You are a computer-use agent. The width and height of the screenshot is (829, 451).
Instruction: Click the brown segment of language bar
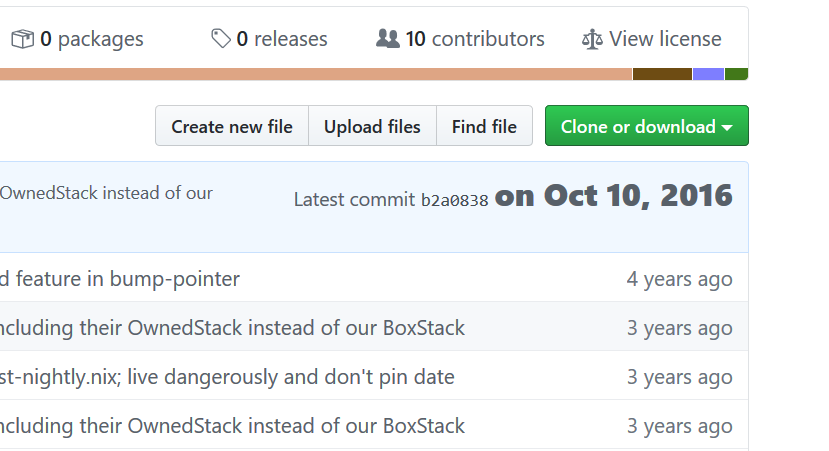pos(662,74)
